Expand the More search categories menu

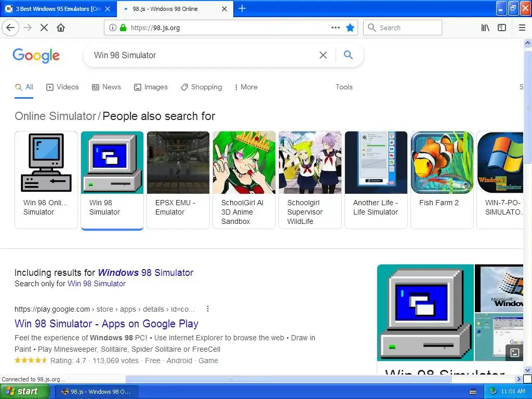[246, 87]
